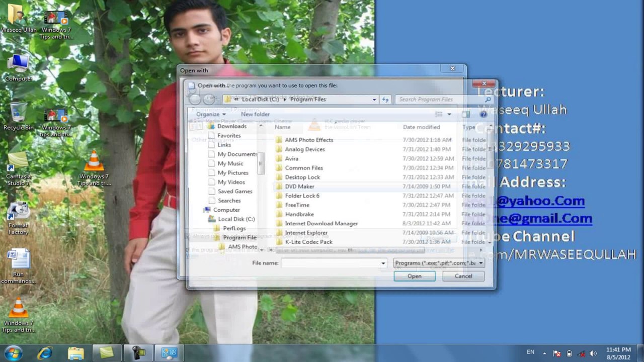Open the Windows Start menu
644x362 pixels.
[13, 353]
